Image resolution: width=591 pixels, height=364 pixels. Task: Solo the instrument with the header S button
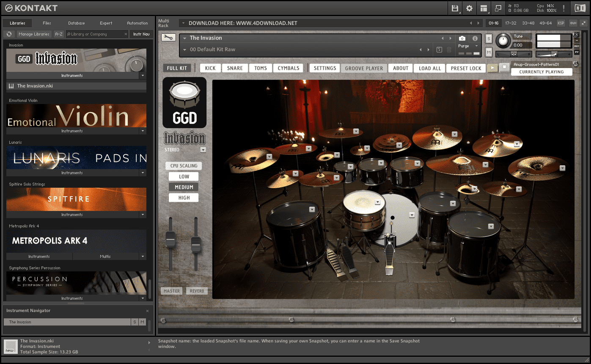[489, 39]
